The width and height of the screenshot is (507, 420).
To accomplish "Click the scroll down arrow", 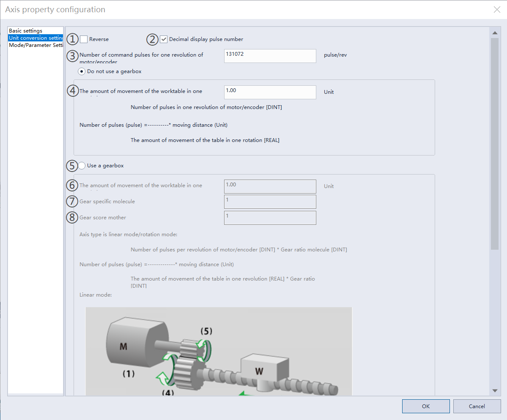I will [x=494, y=391].
